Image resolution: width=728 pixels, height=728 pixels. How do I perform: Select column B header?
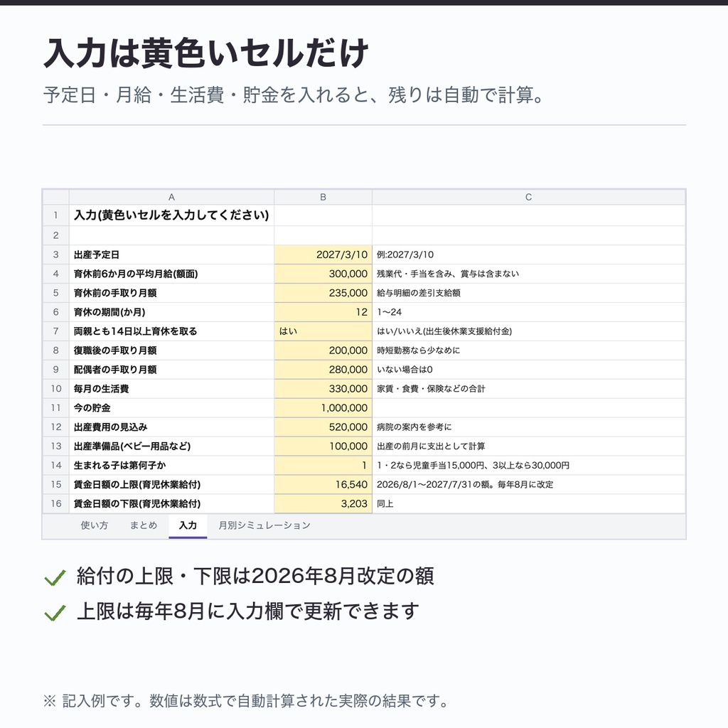(323, 197)
